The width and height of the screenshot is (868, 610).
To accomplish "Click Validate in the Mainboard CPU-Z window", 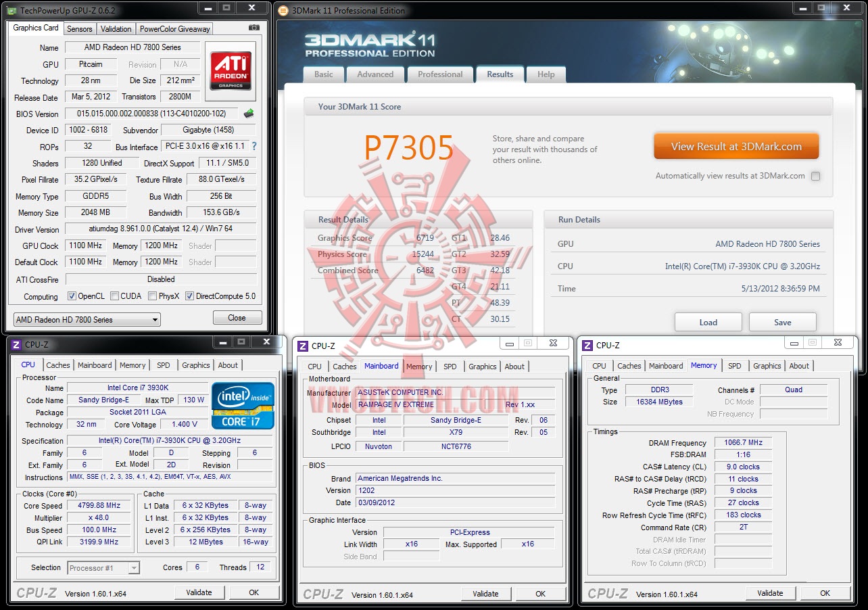I will tap(486, 594).
